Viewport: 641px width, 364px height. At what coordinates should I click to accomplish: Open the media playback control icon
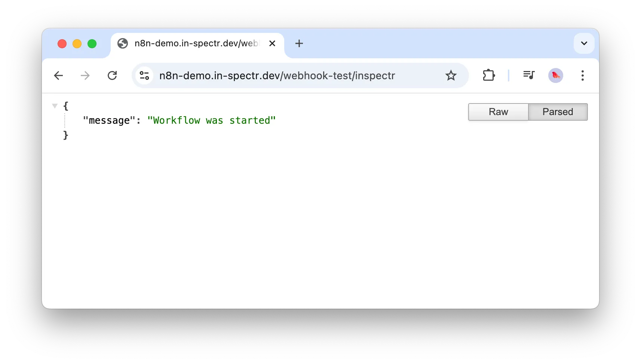528,75
